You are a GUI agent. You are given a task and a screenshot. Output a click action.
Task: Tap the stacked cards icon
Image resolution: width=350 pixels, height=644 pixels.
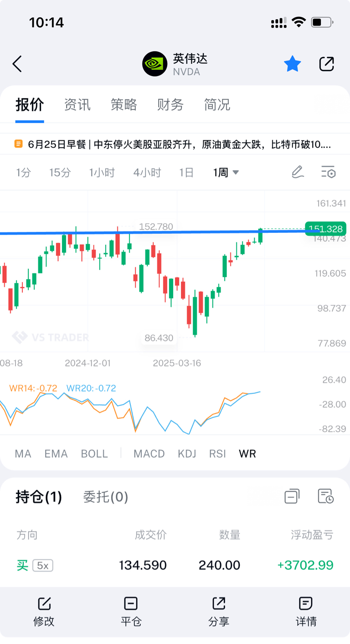coord(292,496)
